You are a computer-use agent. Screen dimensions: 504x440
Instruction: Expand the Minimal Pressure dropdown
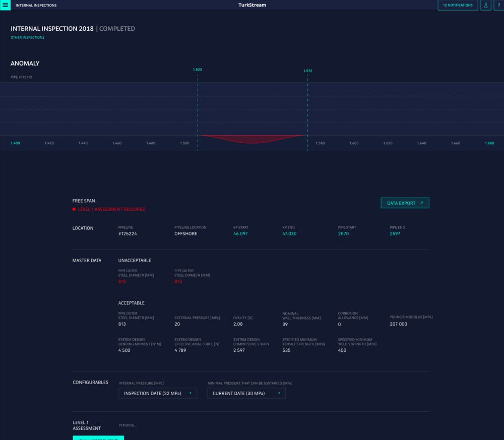pos(246,393)
